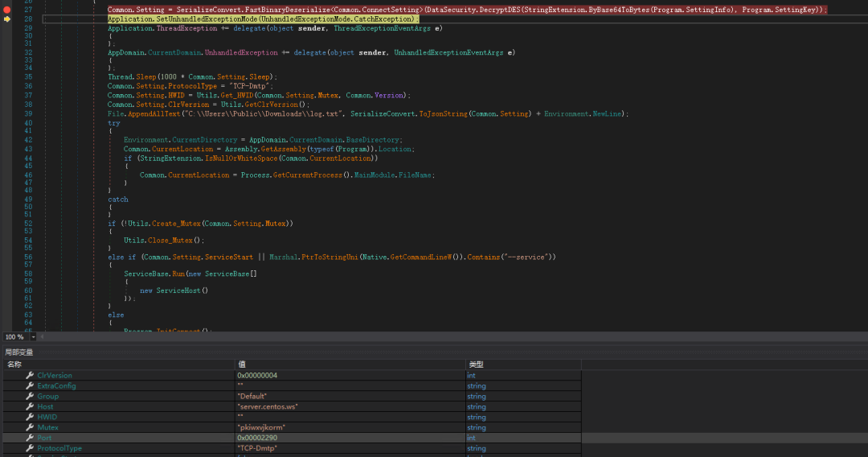The width and height of the screenshot is (868, 457).
Task: Select the 局部变量 locals panel title
Action: (19, 352)
